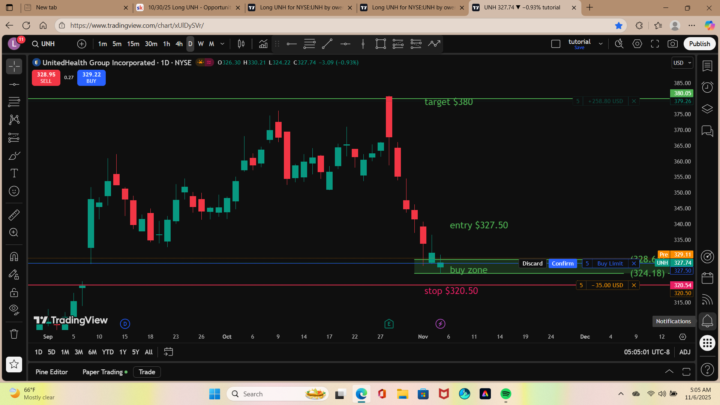Open the candle chart type selector
This screenshot has width=720, height=405.
point(241,44)
